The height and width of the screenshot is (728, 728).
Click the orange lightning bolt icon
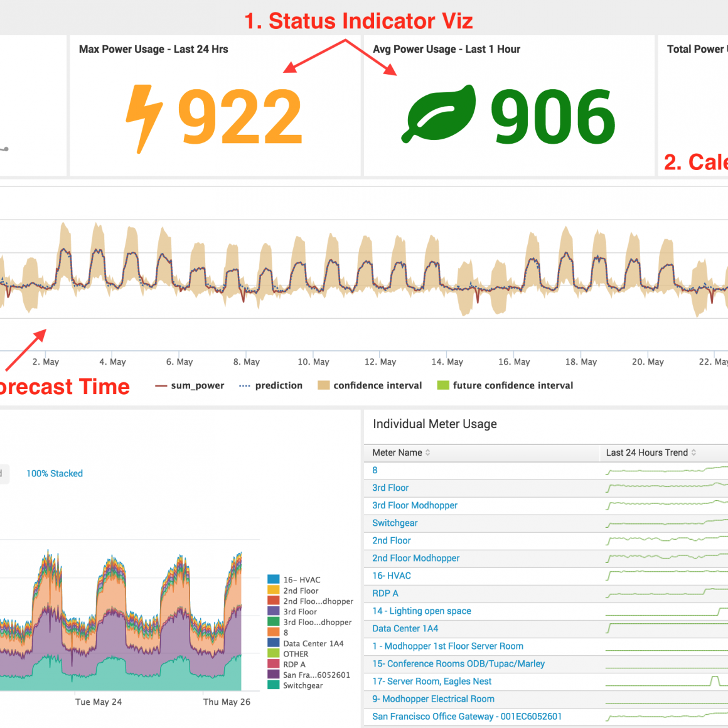coord(144,118)
